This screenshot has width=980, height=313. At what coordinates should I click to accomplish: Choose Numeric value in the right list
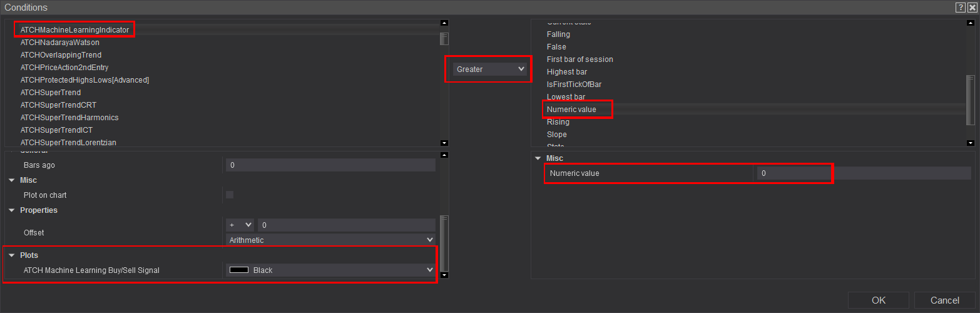pos(571,110)
